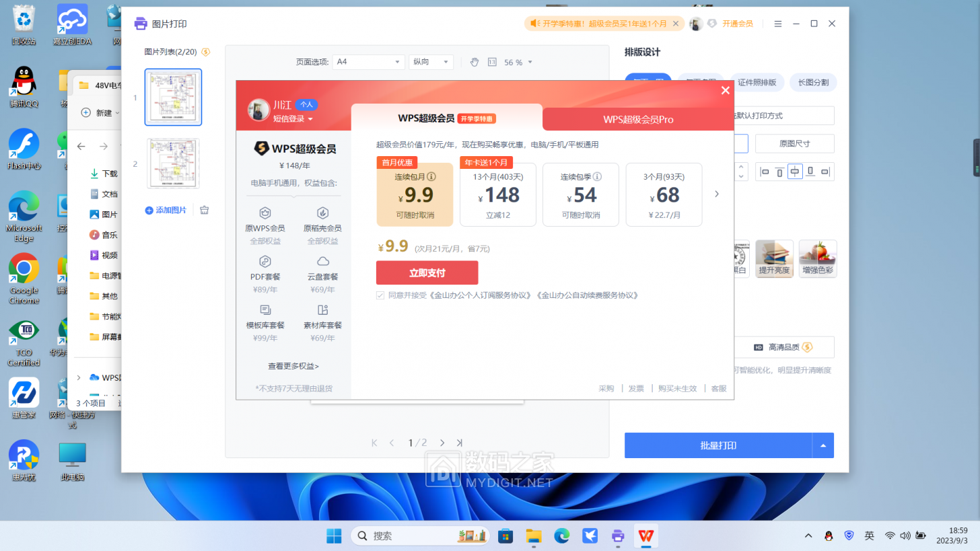Select the WPS超级会员 tab
Viewport: 980px width, 551px height.
tap(447, 118)
